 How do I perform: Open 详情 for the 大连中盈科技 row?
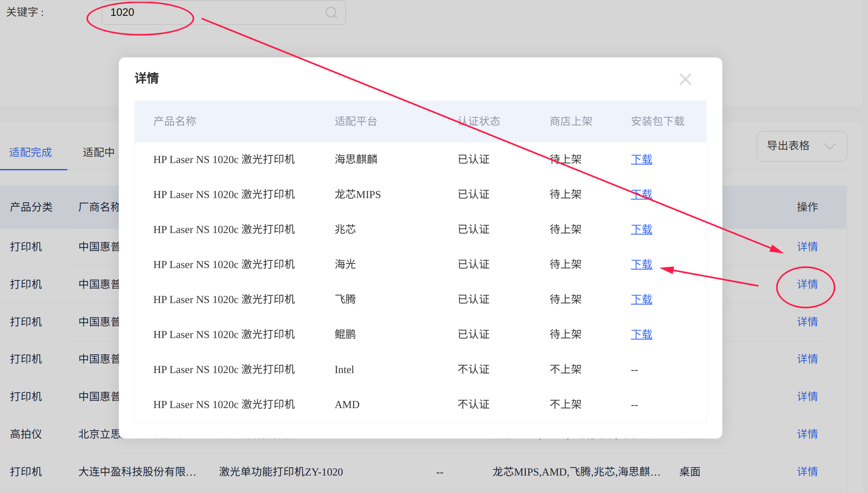pyautogui.click(x=807, y=472)
